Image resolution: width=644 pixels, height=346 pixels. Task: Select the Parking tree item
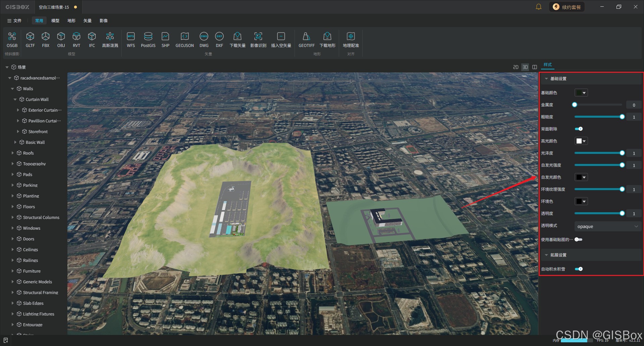(x=30, y=185)
